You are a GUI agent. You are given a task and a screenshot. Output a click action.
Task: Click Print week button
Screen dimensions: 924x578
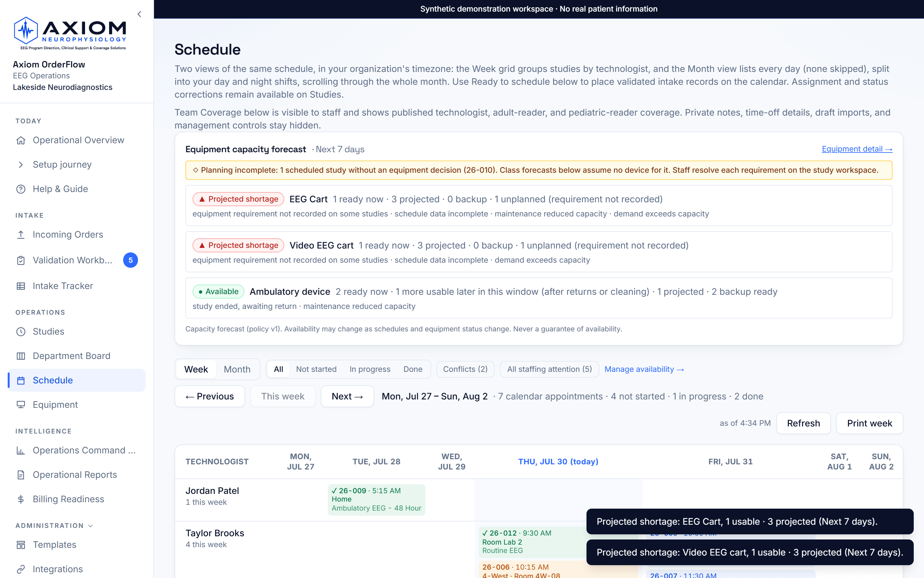point(869,424)
